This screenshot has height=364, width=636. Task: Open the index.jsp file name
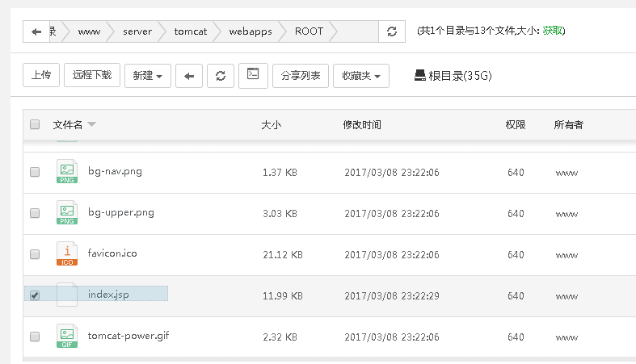pyautogui.click(x=108, y=295)
